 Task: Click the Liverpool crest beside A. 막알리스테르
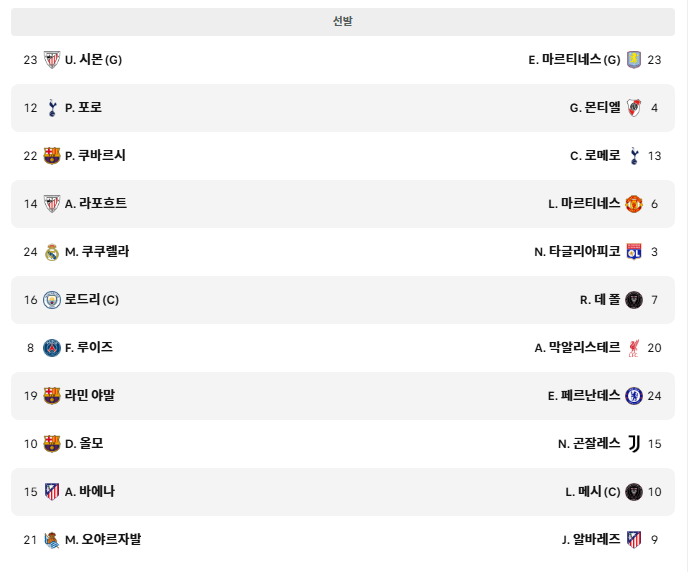(x=634, y=348)
